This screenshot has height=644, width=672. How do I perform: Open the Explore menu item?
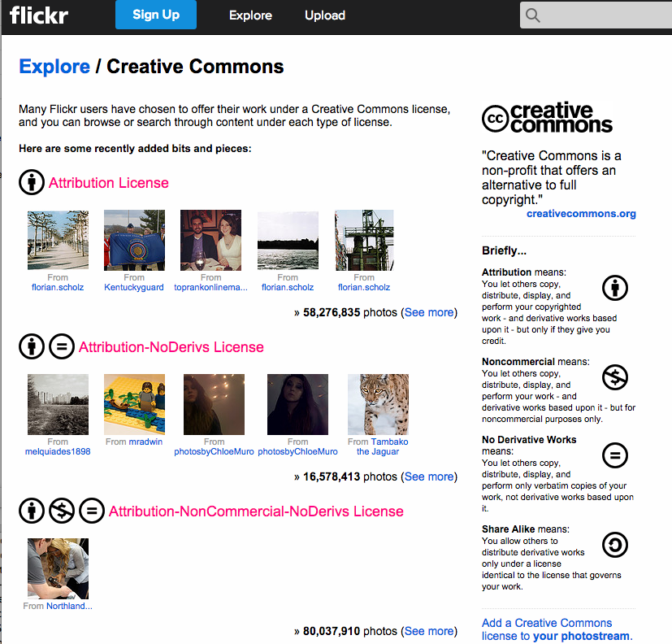click(x=251, y=15)
